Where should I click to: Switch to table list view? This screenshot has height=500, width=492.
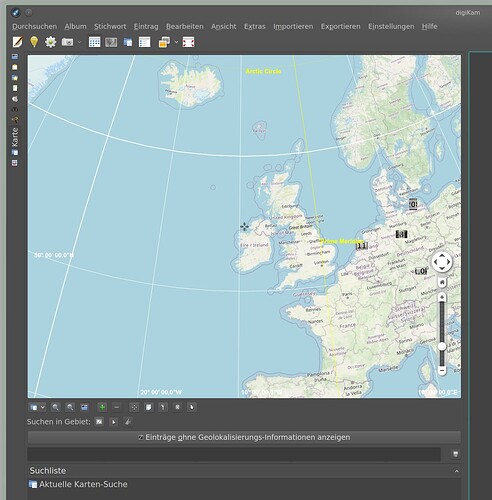tap(144, 42)
